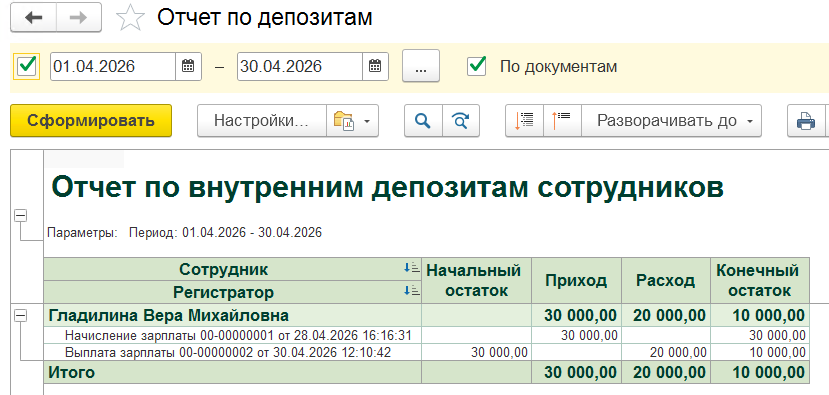Image resolution: width=829 pixels, height=395 pixels.
Task: Click the Расход column header
Action: coord(665,280)
